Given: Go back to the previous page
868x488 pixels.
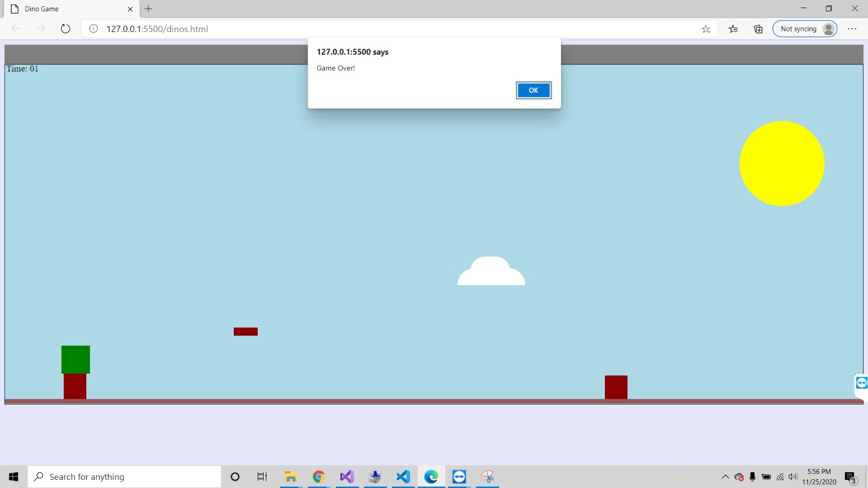Looking at the screenshot, I should click(x=16, y=29).
